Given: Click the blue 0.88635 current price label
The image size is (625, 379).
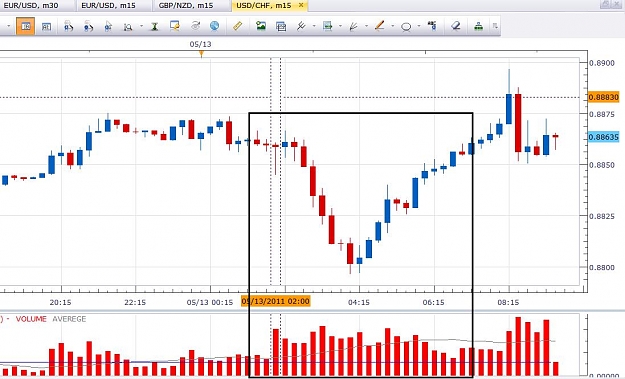Looking at the screenshot, I should (x=603, y=137).
